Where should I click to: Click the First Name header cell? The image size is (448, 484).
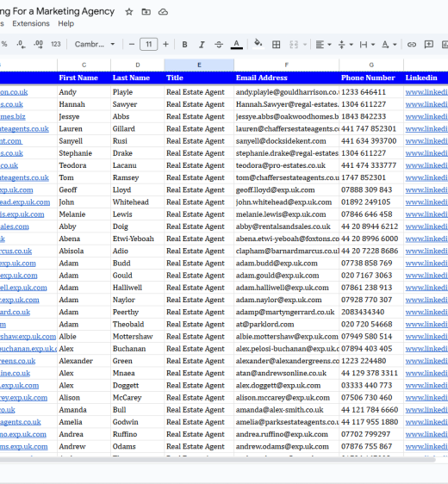coord(84,78)
